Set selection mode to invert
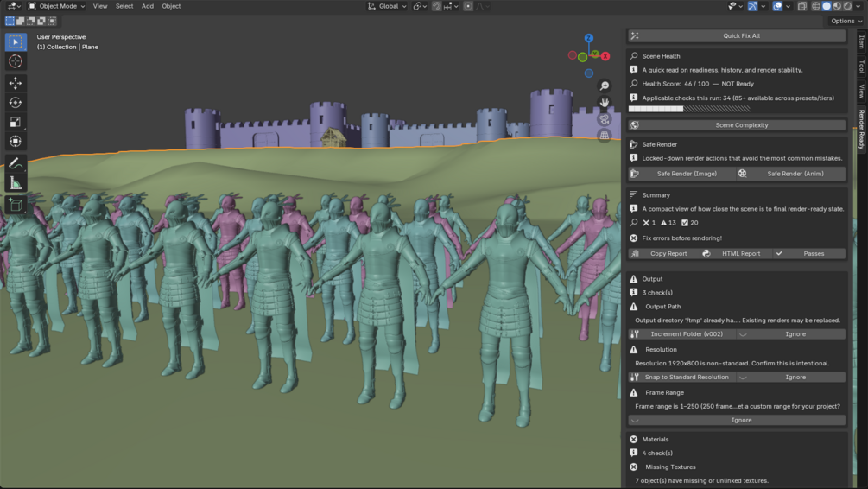The width and height of the screenshot is (868, 489). click(x=41, y=21)
